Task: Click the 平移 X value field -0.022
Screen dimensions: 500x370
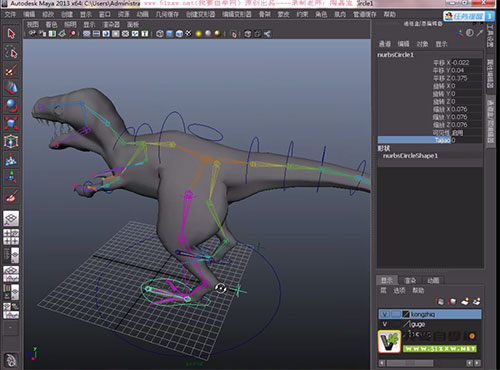Action: click(467, 62)
